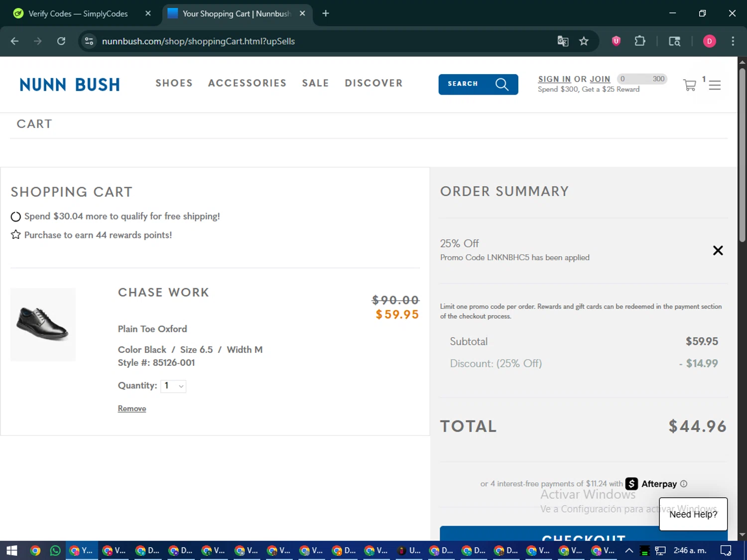Click the Afterpay info icon
747x560 pixels.
pos(684,484)
